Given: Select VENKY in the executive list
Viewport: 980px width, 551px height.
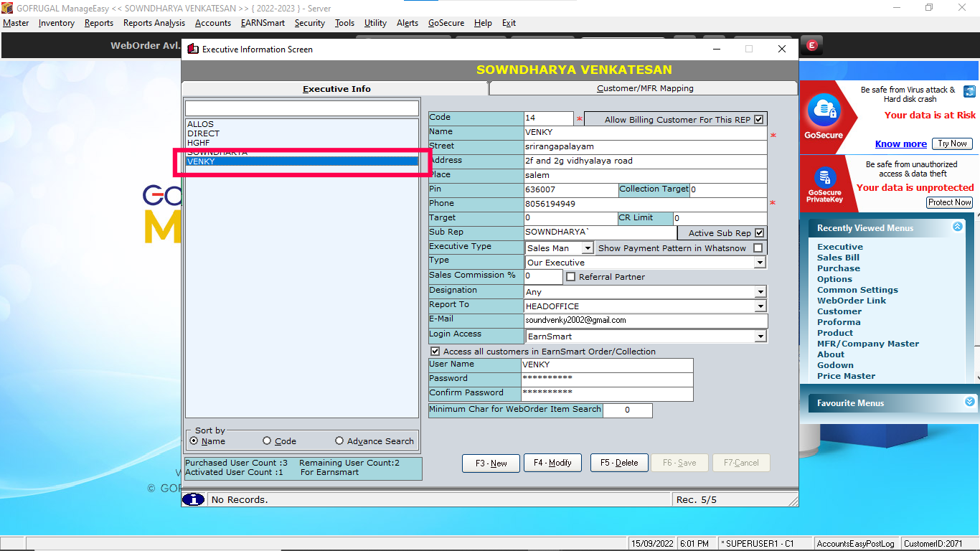Looking at the screenshot, I should point(301,161).
